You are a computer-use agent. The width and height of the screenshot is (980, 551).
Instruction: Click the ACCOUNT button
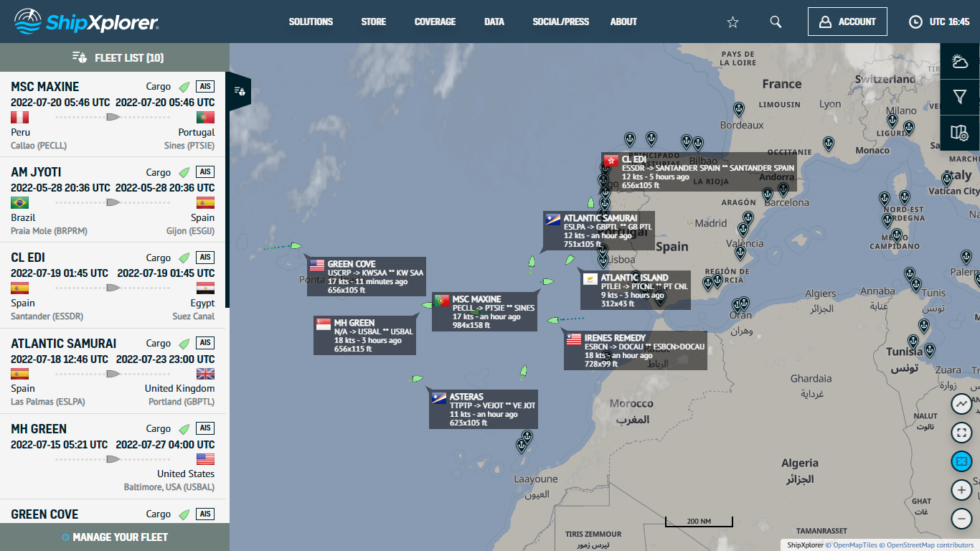[x=847, y=22]
